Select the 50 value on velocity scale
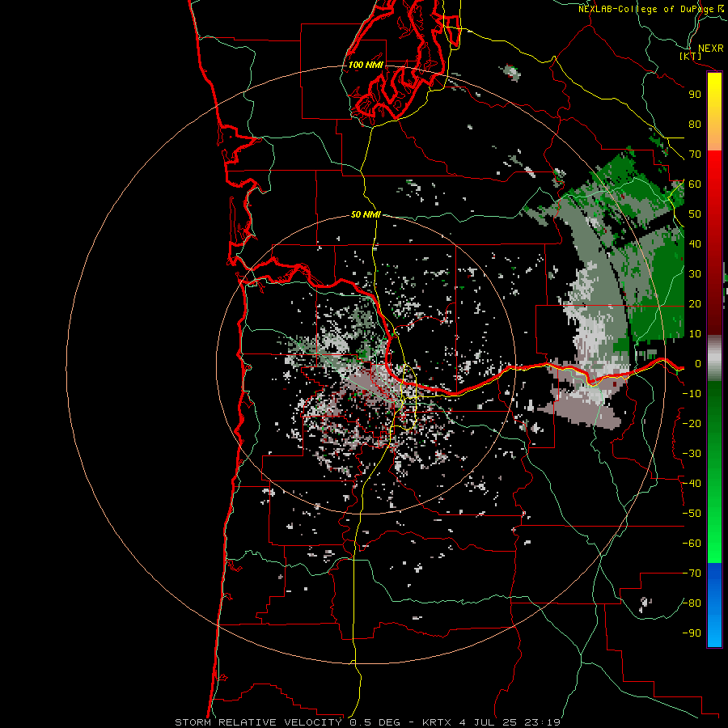The height and width of the screenshot is (728, 728). click(695, 214)
